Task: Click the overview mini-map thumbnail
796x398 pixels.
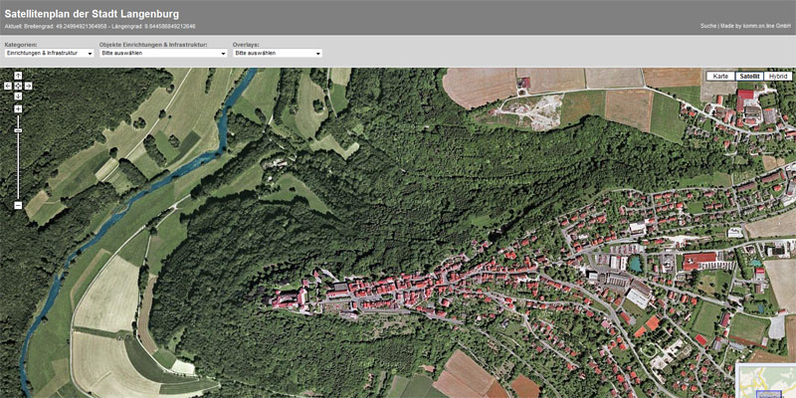Action: 766,381
